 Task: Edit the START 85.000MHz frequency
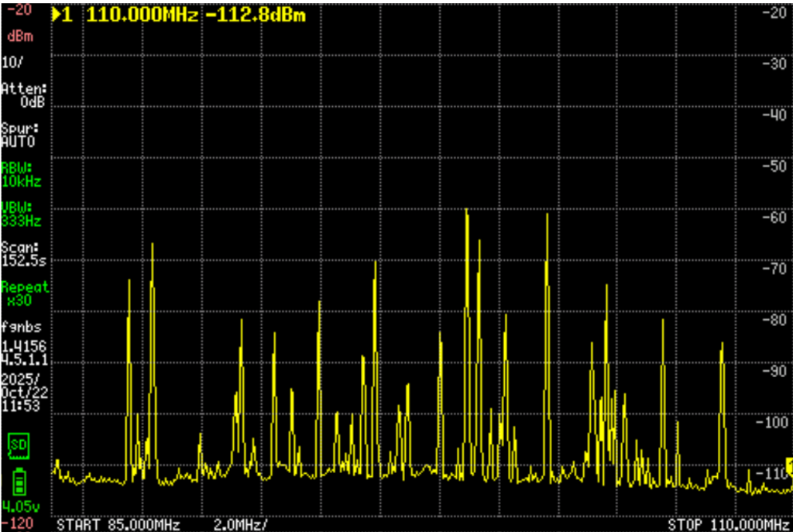pyautogui.click(x=118, y=524)
